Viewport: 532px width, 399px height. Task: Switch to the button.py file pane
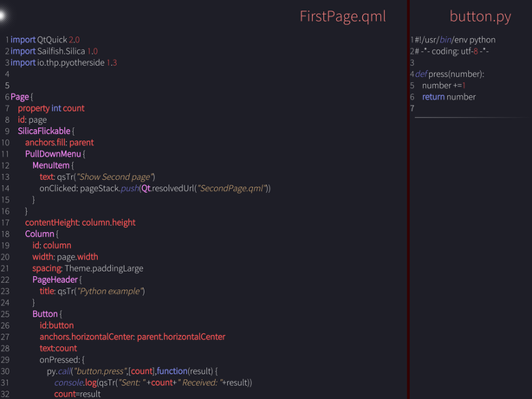(x=479, y=16)
